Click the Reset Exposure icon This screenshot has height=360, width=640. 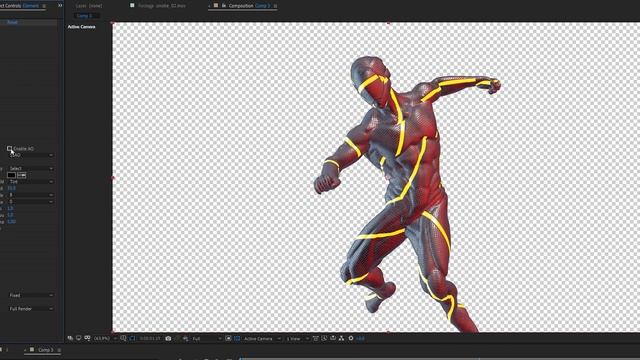pos(351,338)
